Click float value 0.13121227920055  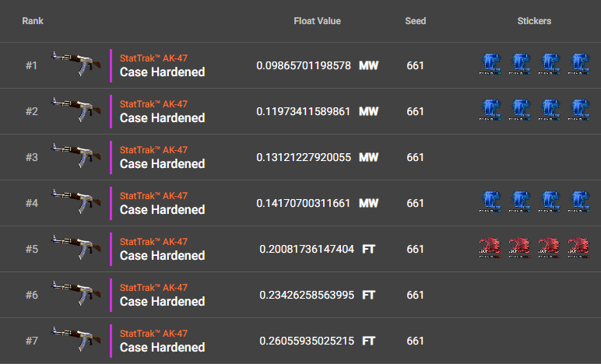pyautogui.click(x=304, y=157)
